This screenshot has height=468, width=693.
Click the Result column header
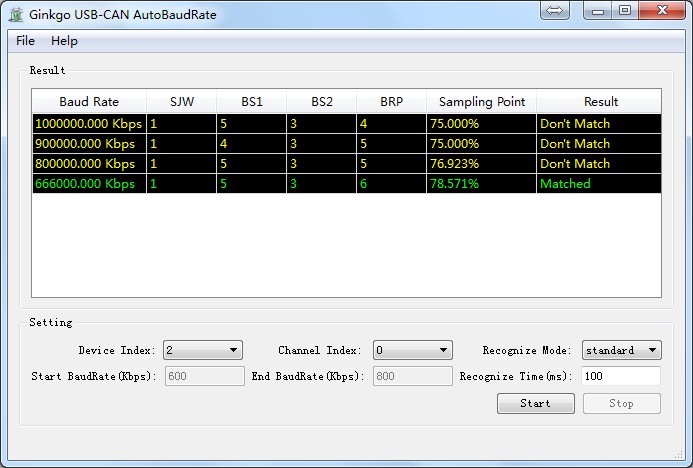599,102
